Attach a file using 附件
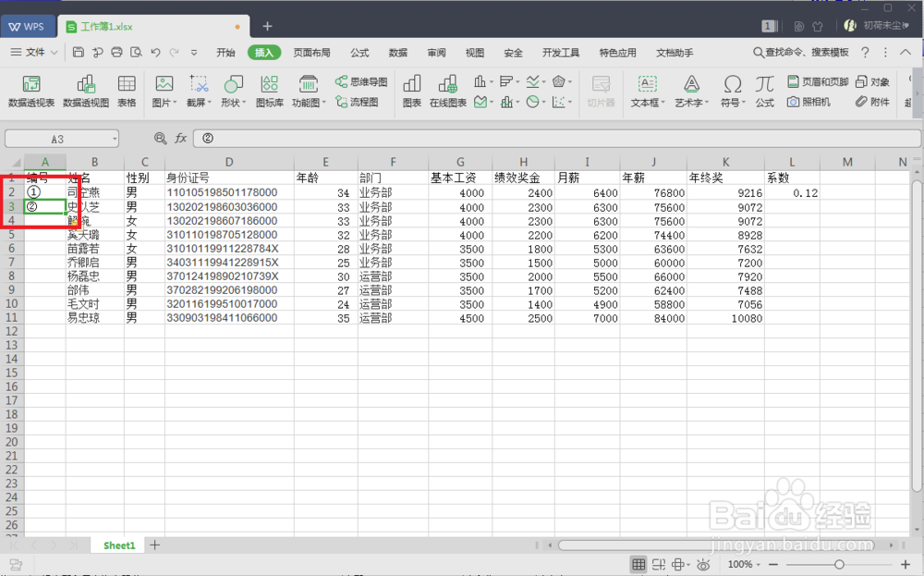This screenshot has width=924, height=576. point(872,102)
